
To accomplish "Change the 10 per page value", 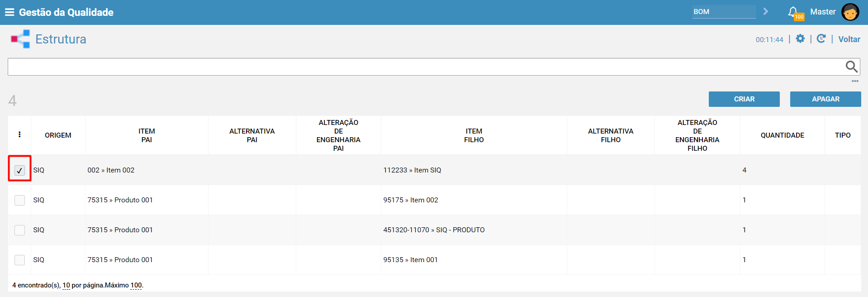I will (x=66, y=285).
